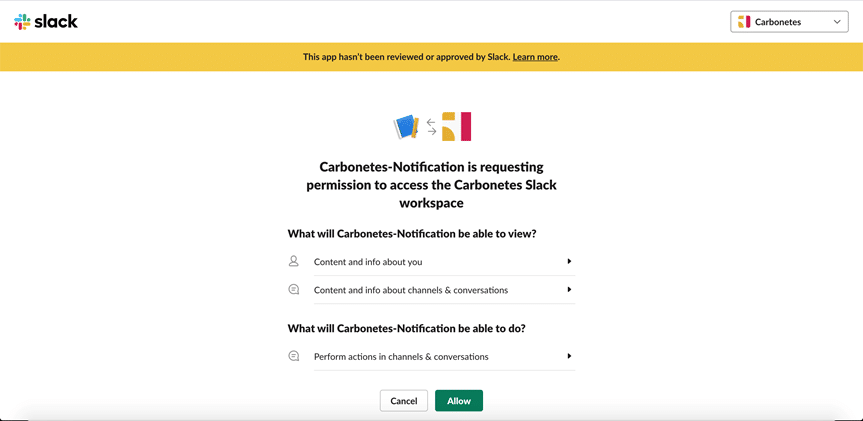Click the chat bubble icon by channels info
The height and width of the screenshot is (421, 863).
click(x=294, y=289)
